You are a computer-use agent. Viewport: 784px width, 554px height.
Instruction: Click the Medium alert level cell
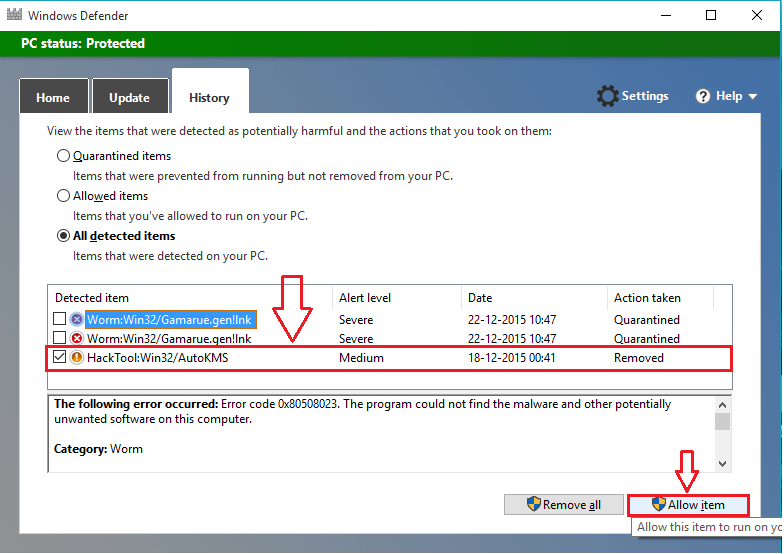[361, 358]
